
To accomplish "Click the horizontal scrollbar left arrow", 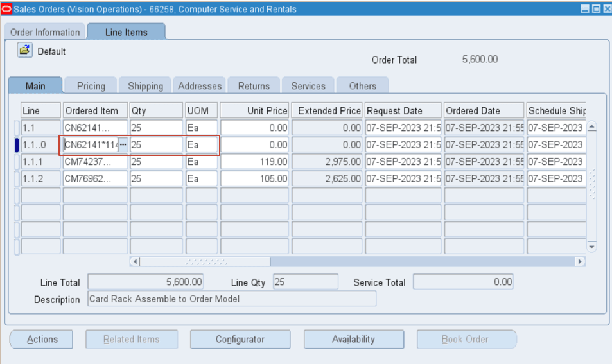I will click(135, 261).
